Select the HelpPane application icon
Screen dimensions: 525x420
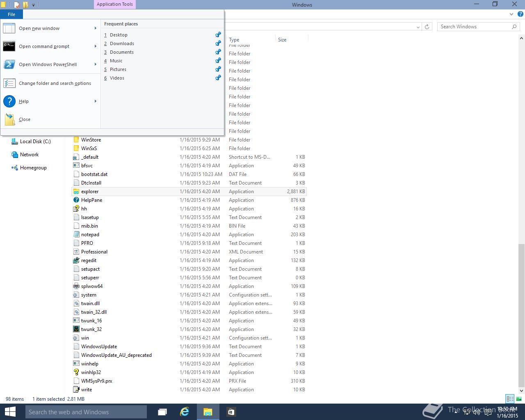click(x=76, y=200)
